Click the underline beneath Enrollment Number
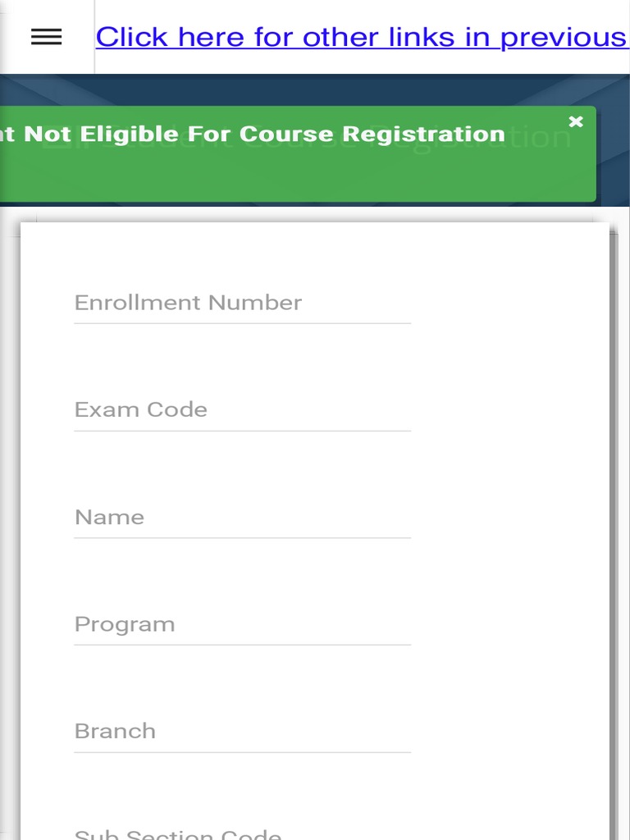Viewport: 630px width, 840px height. coord(242,323)
